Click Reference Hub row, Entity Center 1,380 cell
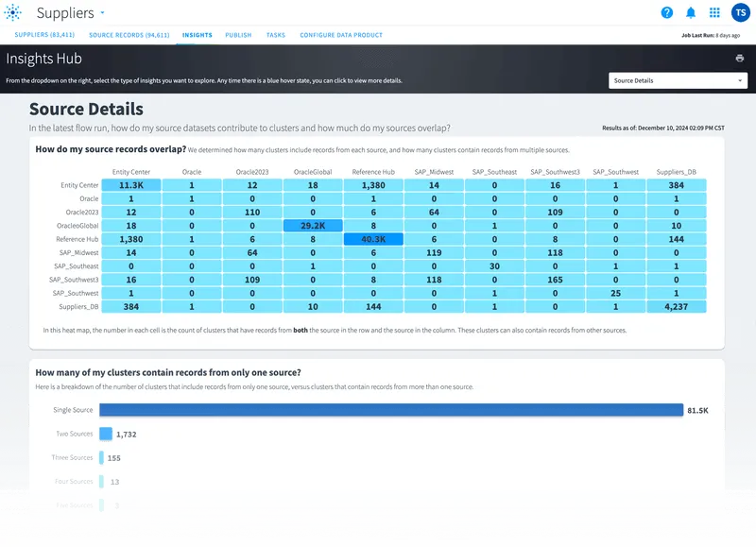The height and width of the screenshot is (547, 756). point(131,239)
